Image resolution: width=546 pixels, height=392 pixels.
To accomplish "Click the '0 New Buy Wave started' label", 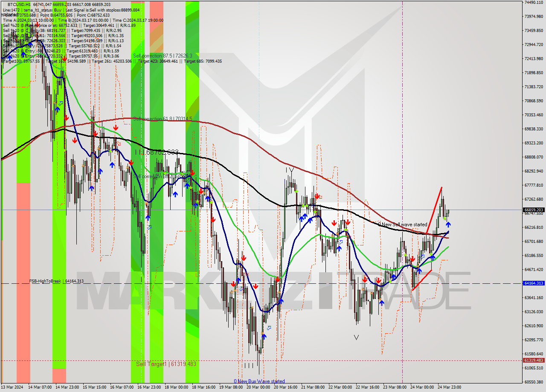I will (x=259, y=381).
